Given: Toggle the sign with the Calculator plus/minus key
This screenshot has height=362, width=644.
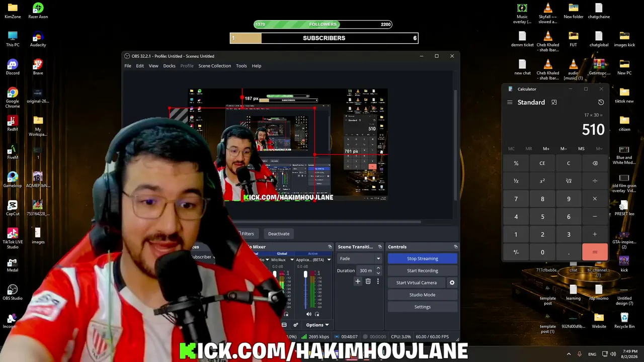Looking at the screenshot, I should (x=516, y=252).
